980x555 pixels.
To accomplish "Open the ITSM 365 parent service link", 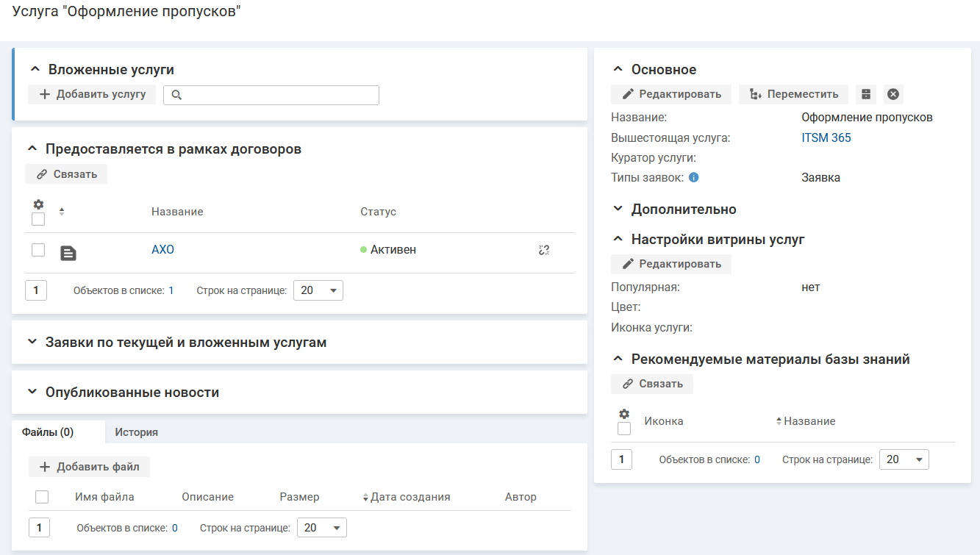I will pos(826,137).
